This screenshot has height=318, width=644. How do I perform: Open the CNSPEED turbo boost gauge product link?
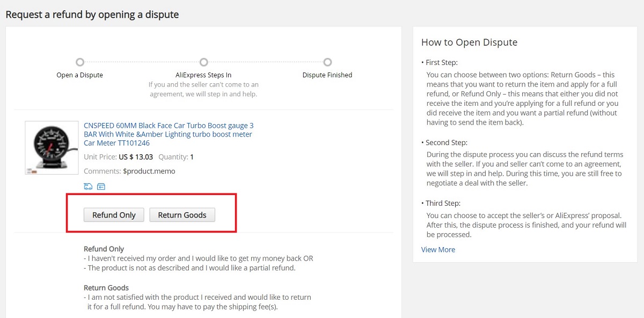[x=169, y=134]
